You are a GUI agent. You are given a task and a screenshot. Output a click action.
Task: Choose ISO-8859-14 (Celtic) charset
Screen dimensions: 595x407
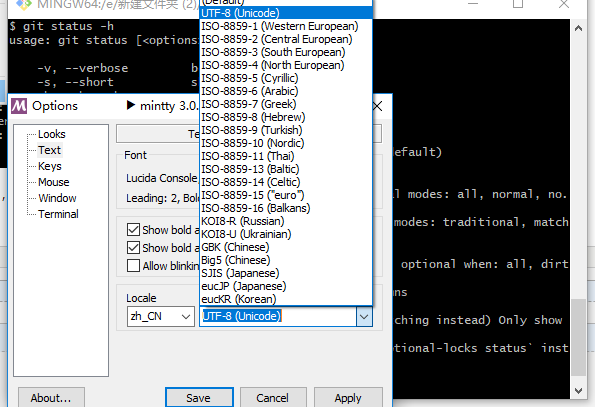click(x=286, y=182)
